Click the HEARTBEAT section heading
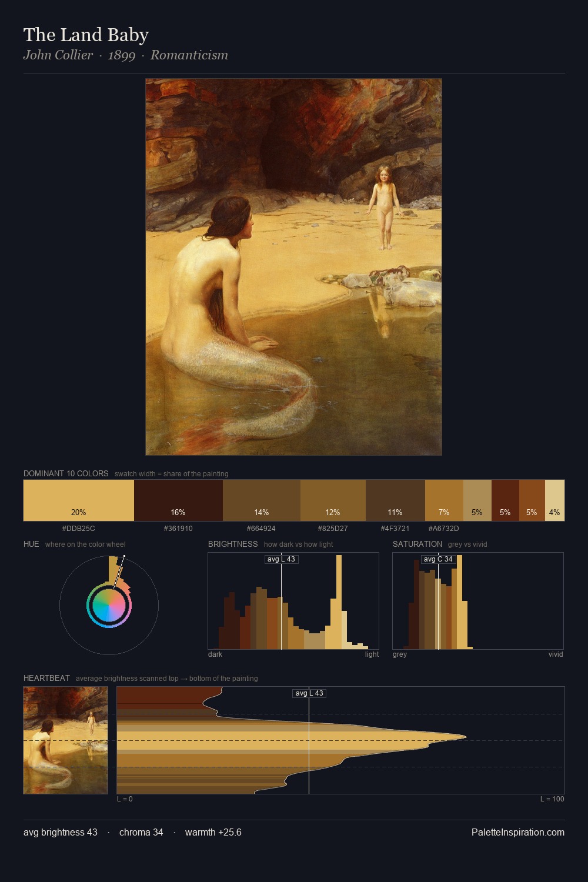588x882 pixels. coord(46,678)
